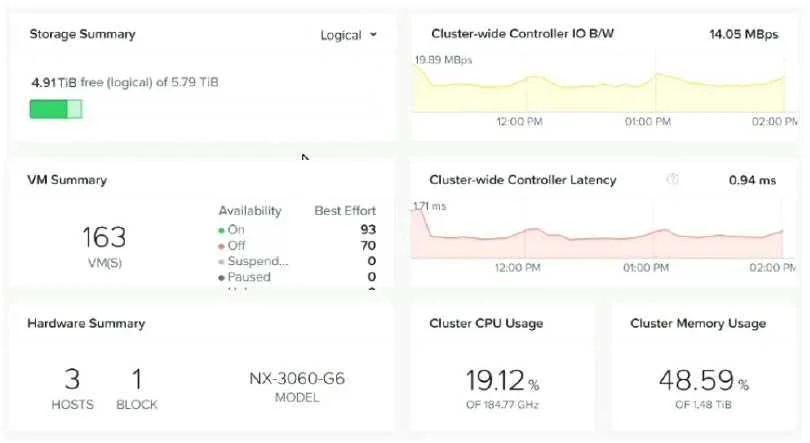Click the 1 BLOCK count
810x443 pixels.
point(137,388)
